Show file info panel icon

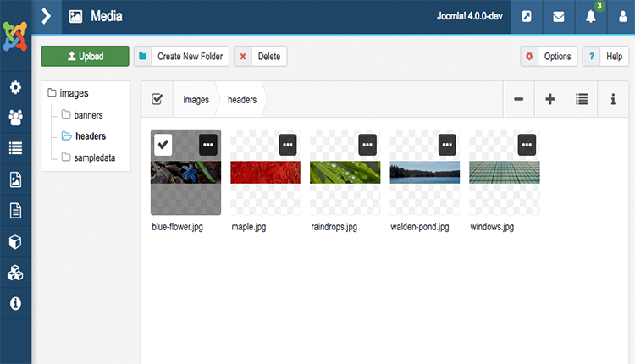click(x=613, y=99)
